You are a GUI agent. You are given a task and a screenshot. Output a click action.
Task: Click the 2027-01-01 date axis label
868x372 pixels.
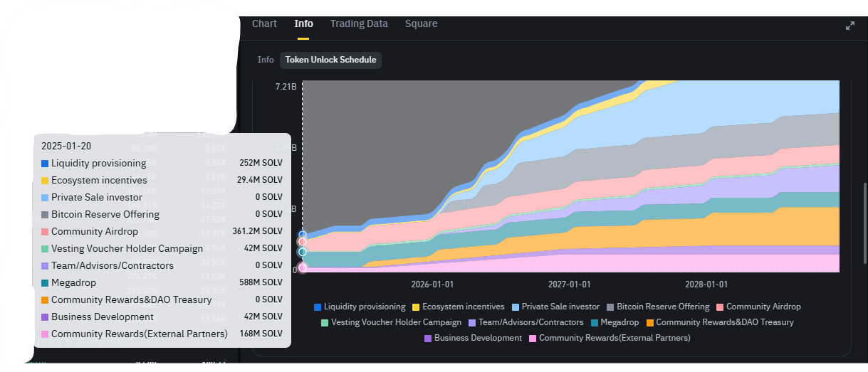[569, 284]
